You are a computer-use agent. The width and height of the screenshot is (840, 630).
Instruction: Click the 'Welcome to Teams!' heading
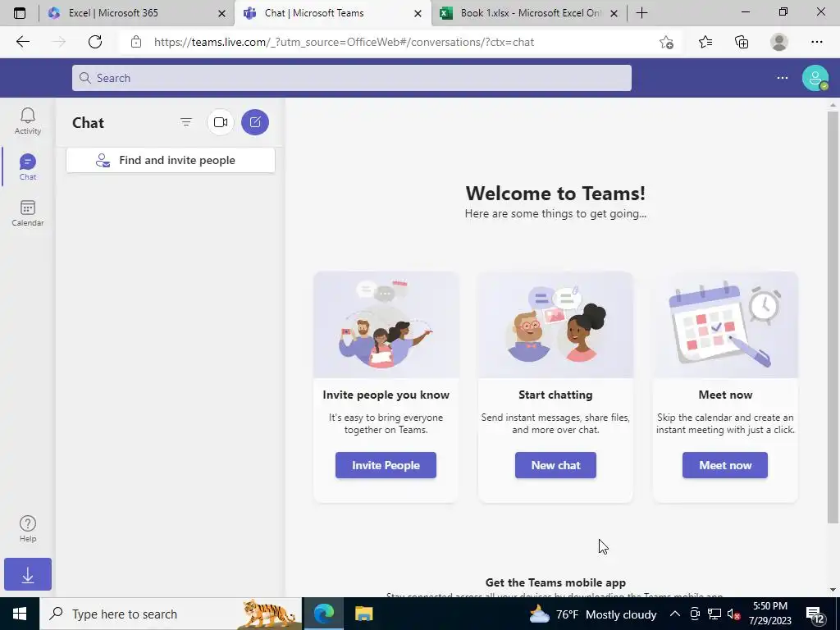555,193
